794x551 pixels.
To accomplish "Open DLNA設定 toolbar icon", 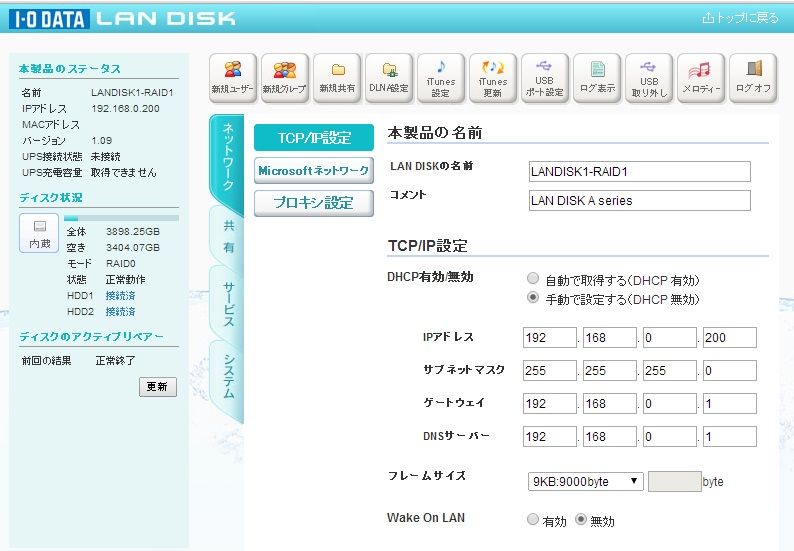I will click(389, 78).
